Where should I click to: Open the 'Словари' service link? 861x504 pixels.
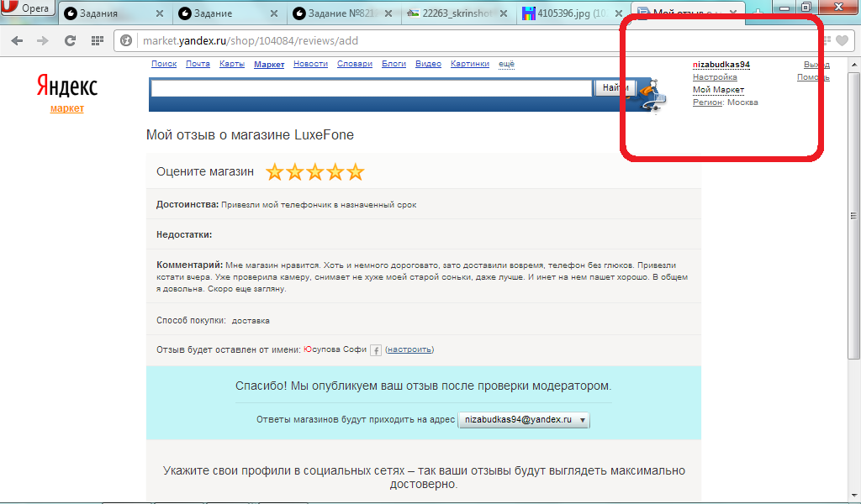(x=355, y=64)
